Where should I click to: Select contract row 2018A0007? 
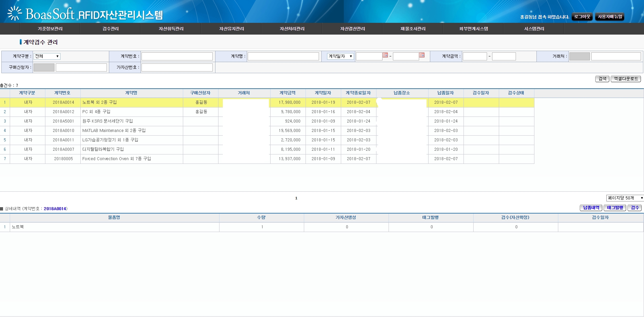point(267,149)
